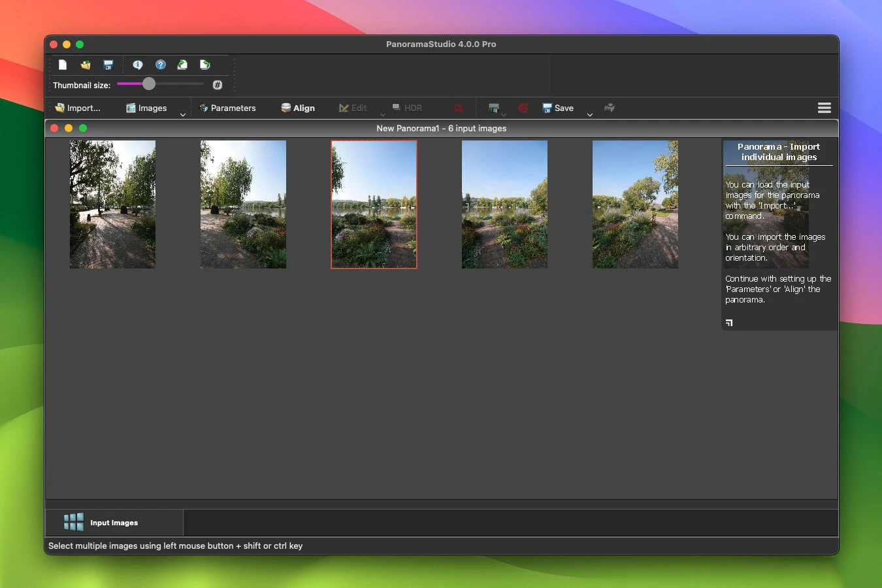Open the info speech bubble icon

[x=138, y=65]
